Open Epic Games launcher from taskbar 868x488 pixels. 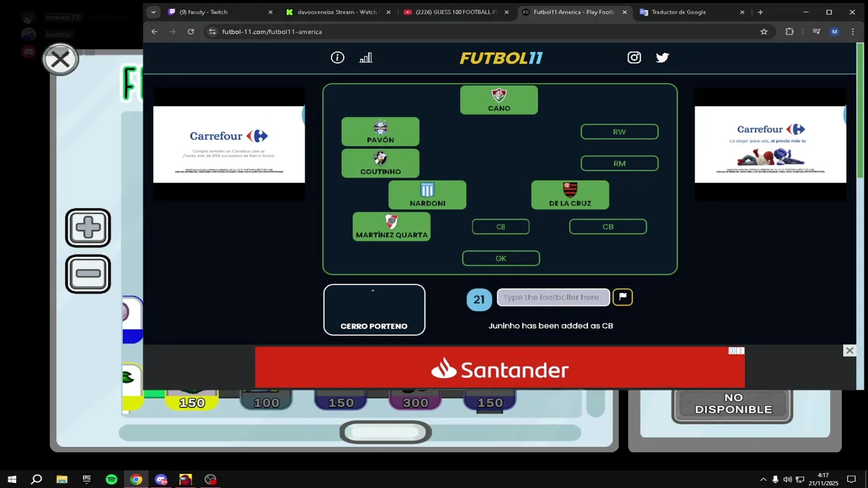[x=87, y=479]
